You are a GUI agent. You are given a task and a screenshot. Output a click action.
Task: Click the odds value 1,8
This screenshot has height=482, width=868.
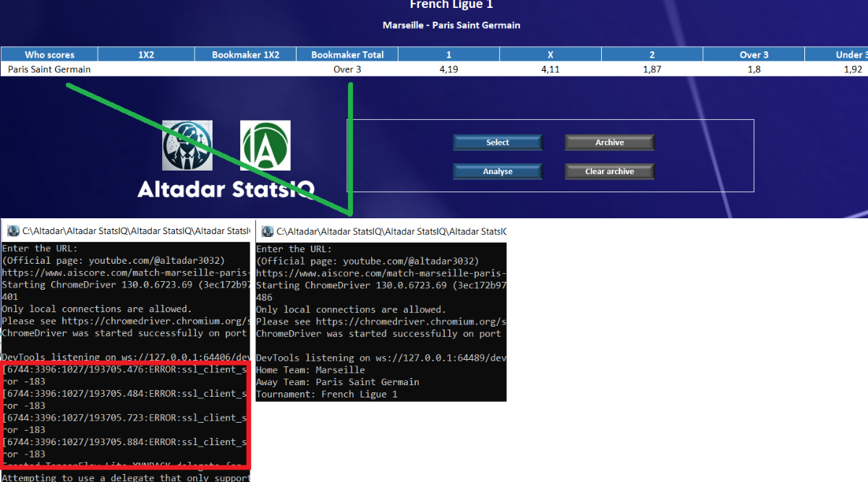(x=754, y=69)
